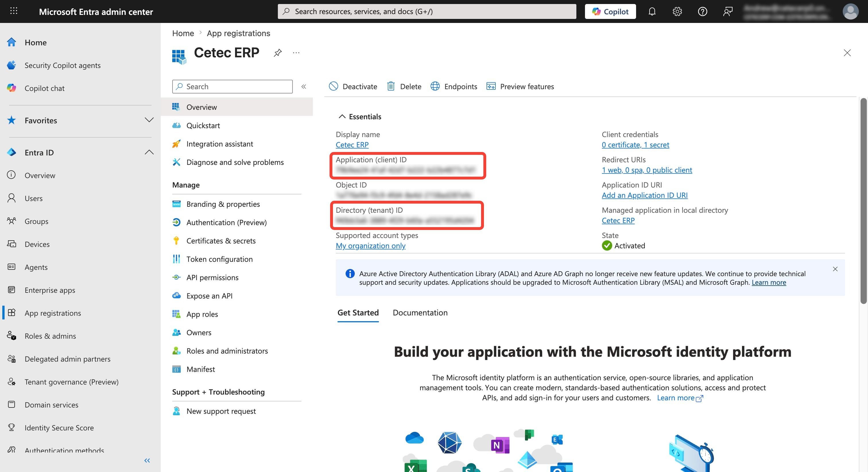Screen dimensions: 868x472
Task: Pin the Cetec ERP app page
Action: pyautogui.click(x=278, y=53)
